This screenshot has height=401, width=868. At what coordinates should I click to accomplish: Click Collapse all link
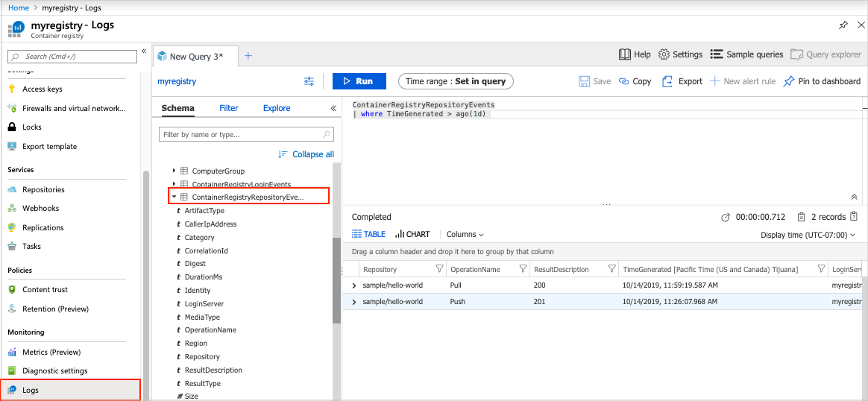[306, 154]
